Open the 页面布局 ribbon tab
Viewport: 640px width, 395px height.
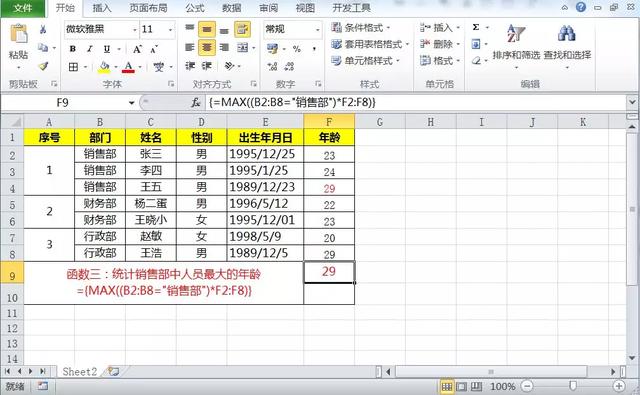(148, 8)
